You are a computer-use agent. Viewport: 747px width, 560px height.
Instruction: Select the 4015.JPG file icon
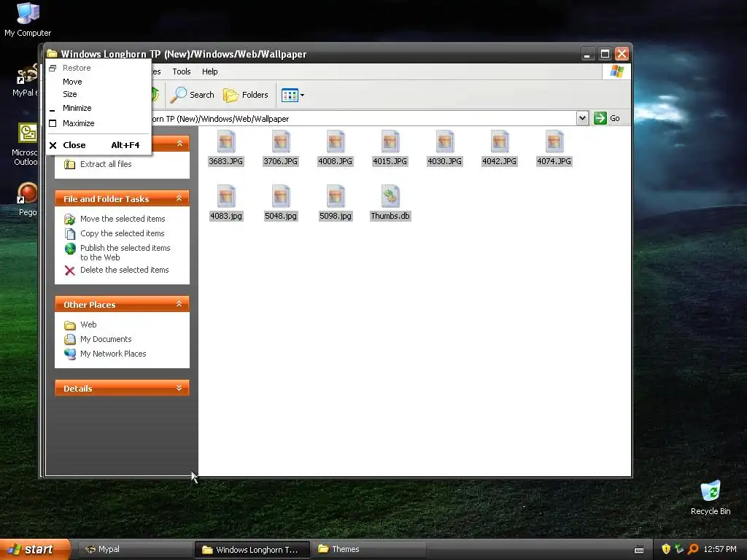coord(390,141)
